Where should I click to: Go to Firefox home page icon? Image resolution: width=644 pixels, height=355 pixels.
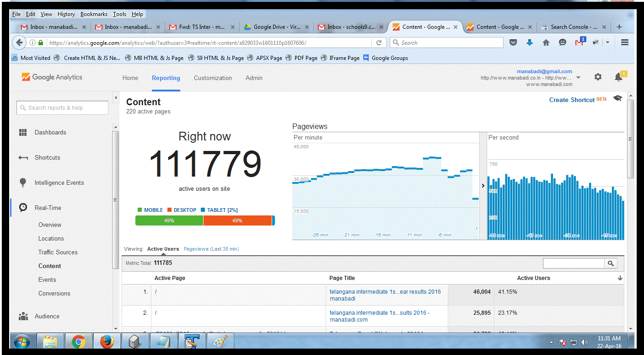(x=546, y=43)
